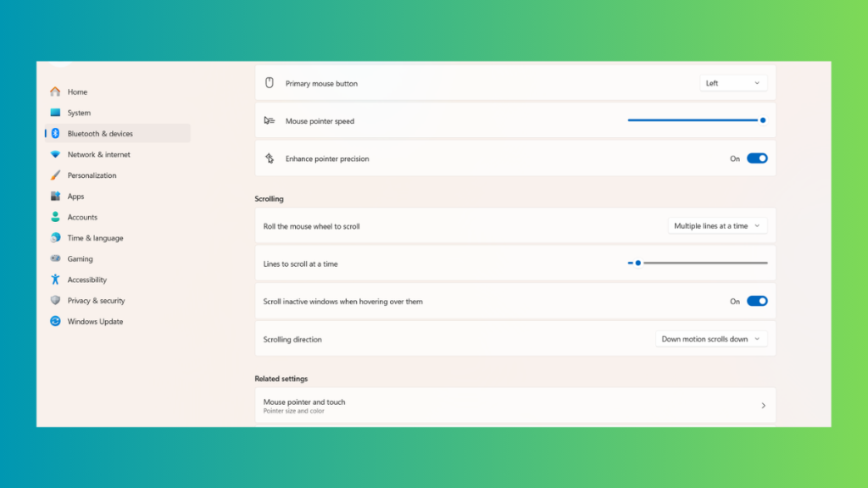
Task: Click the Network & internet wifi icon
Action: pos(55,154)
